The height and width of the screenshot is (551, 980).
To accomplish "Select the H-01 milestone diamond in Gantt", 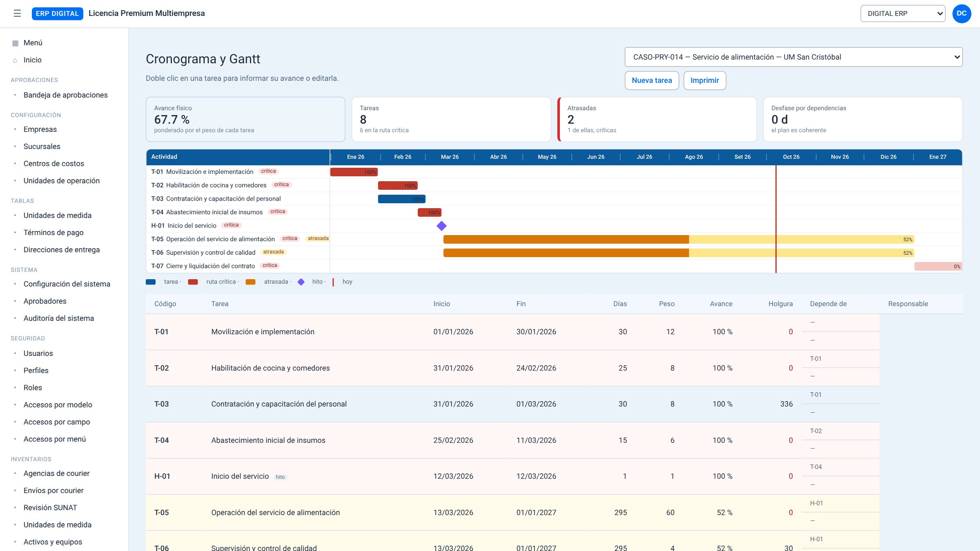I will point(441,226).
